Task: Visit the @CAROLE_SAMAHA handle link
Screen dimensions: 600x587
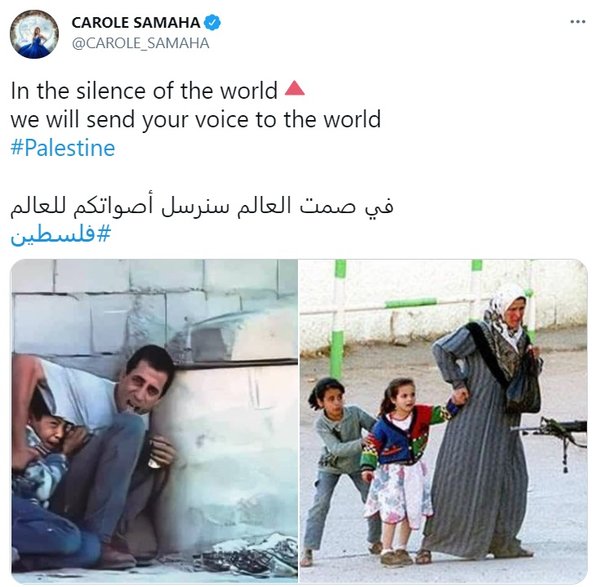Action: tap(140, 43)
